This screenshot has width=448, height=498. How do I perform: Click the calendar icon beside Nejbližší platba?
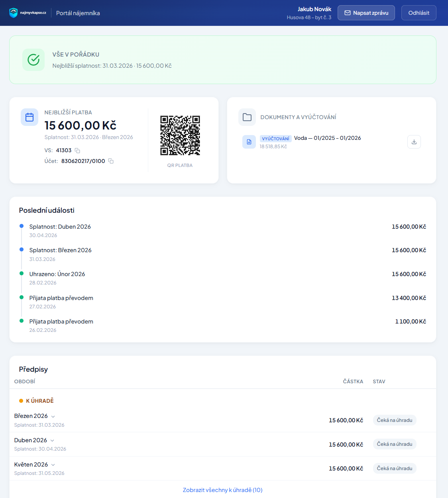(x=29, y=117)
